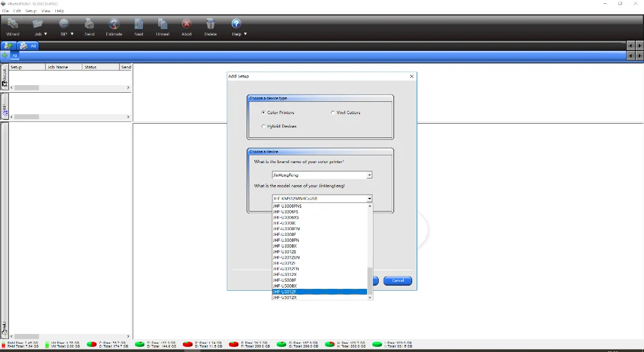The height and width of the screenshot is (352, 644).
Task: Select the Vinyl Cutters radio button
Action: [333, 112]
